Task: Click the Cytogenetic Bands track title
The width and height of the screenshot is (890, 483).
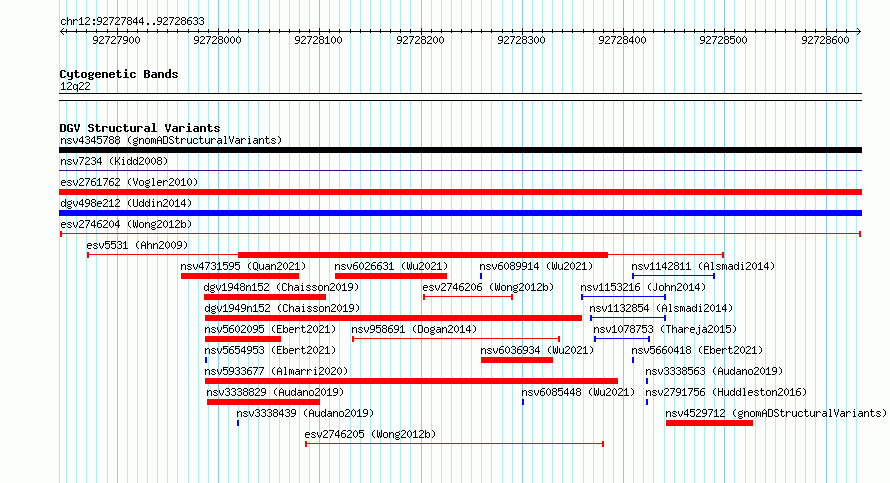Action: (x=119, y=74)
